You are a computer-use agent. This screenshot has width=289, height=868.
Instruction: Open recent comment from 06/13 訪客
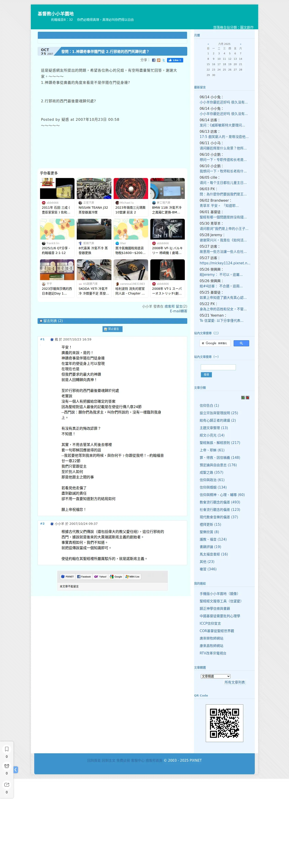224,137
